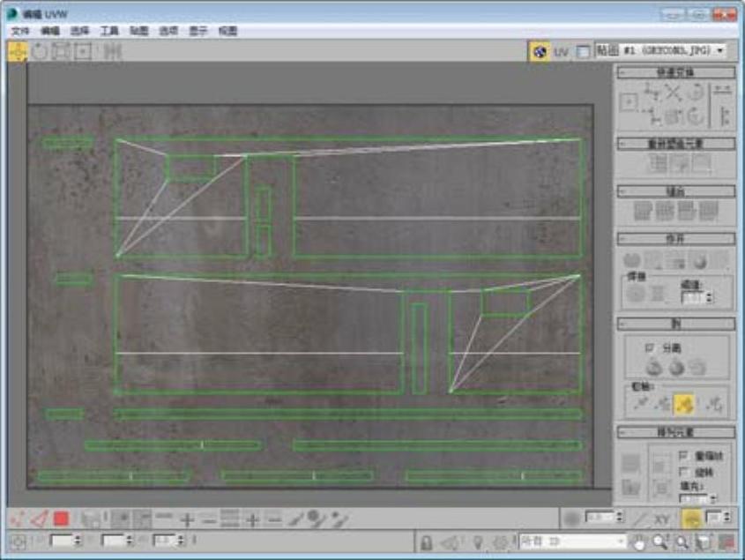Click the UV checker display button
745x560 pixels.
(540, 51)
